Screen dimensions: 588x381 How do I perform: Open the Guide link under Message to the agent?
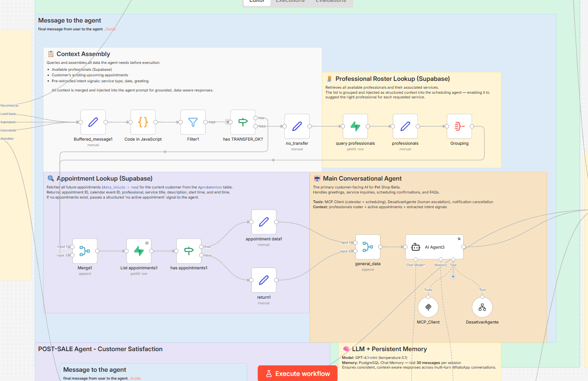click(x=110, y=29)
